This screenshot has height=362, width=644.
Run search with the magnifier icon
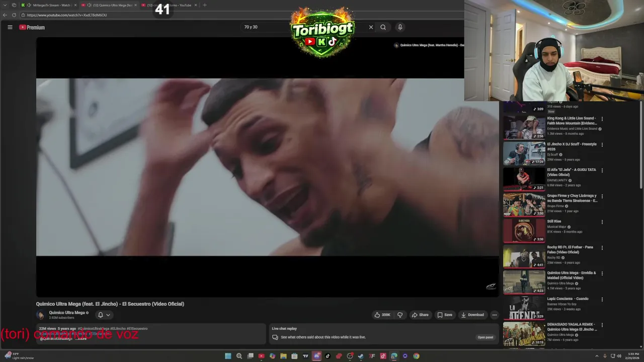click(383, 27)
